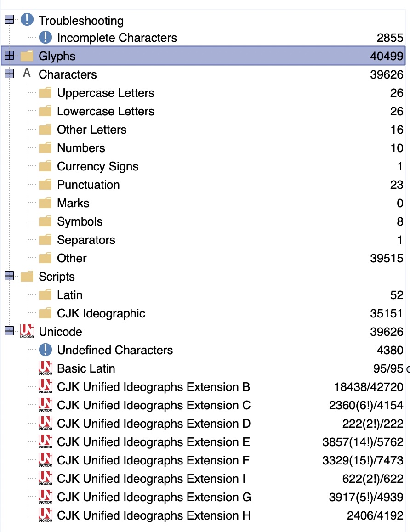The height and width of the screenshot is (532, 410).
Task: Click the Characters letter A icon
Action: (27, 74)
